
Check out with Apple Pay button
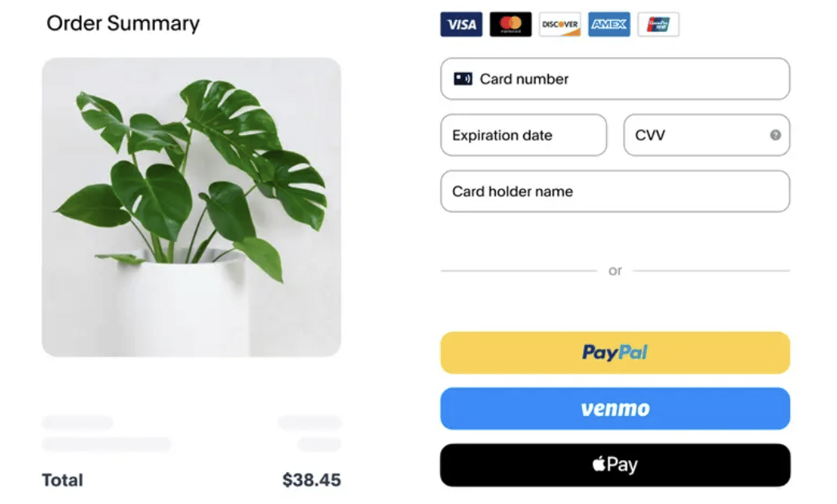(x=615, y=465)
